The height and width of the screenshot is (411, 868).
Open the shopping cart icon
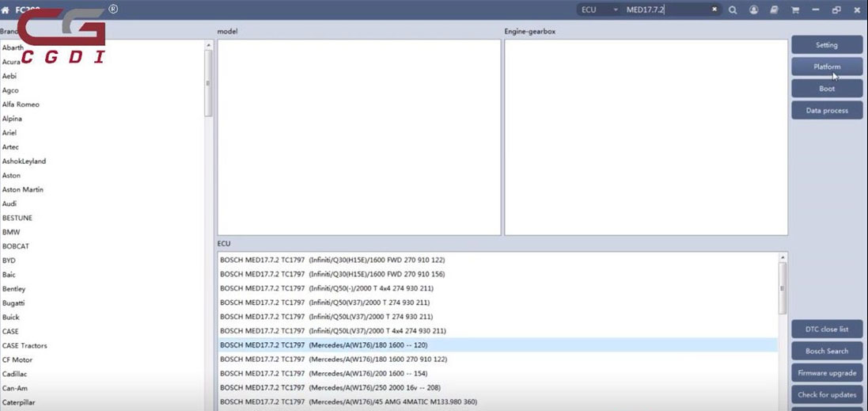point(795,10)
